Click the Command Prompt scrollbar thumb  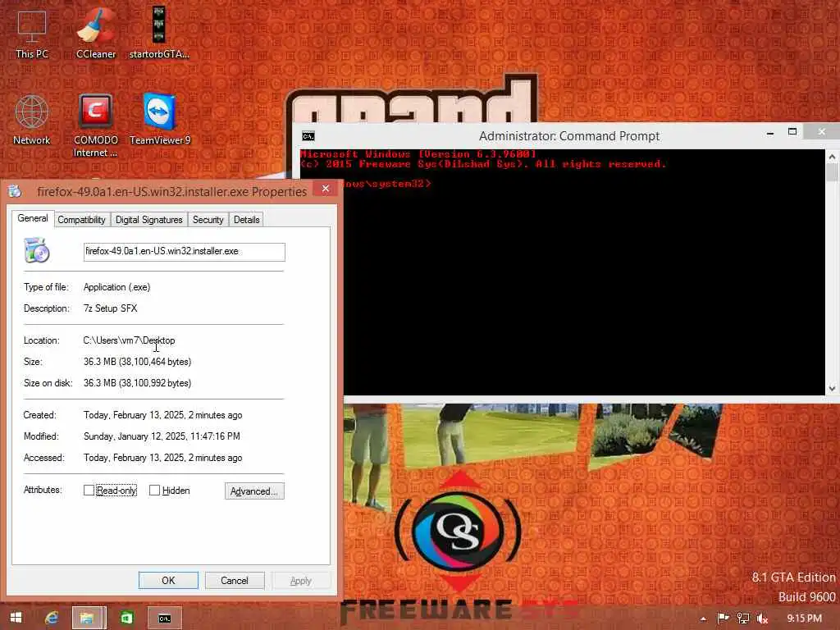(832, 172)
